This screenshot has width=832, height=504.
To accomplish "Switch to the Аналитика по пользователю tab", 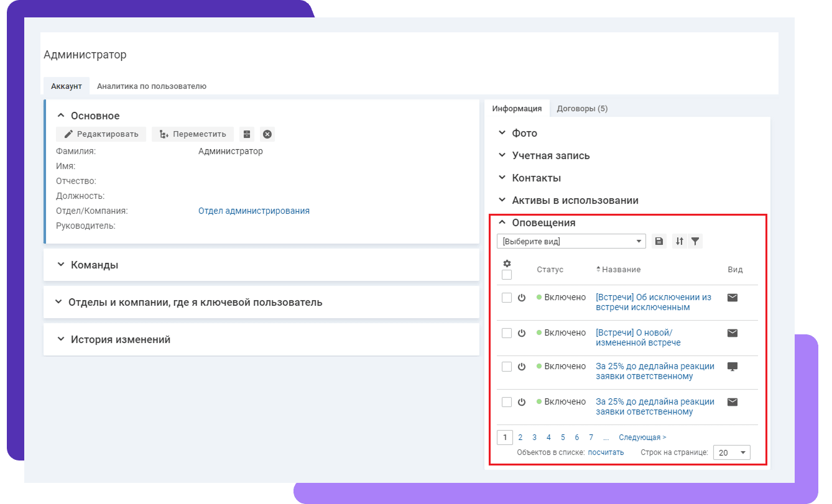I will [x=151, y=86].
